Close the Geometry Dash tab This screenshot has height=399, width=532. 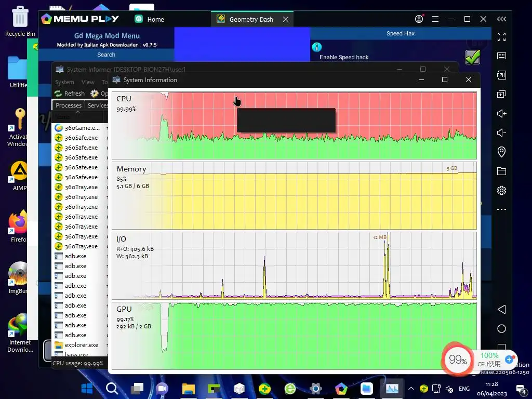click(x=286, y=19)
